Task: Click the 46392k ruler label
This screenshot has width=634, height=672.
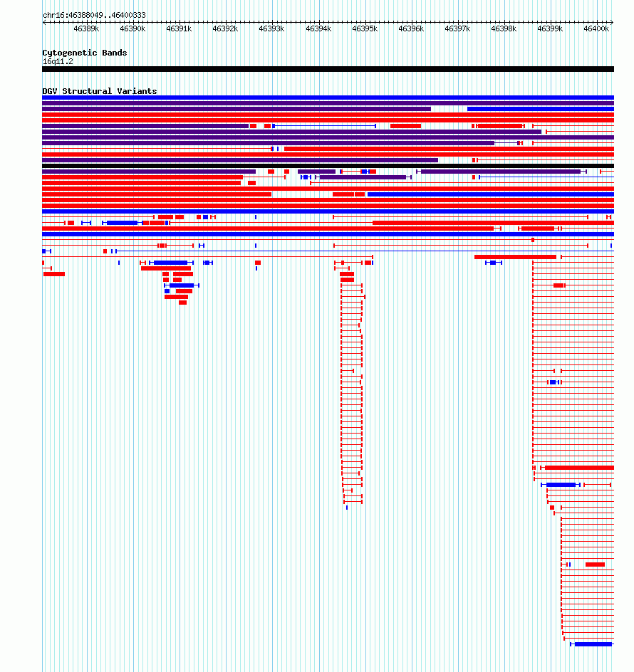Action: (225, 28)
